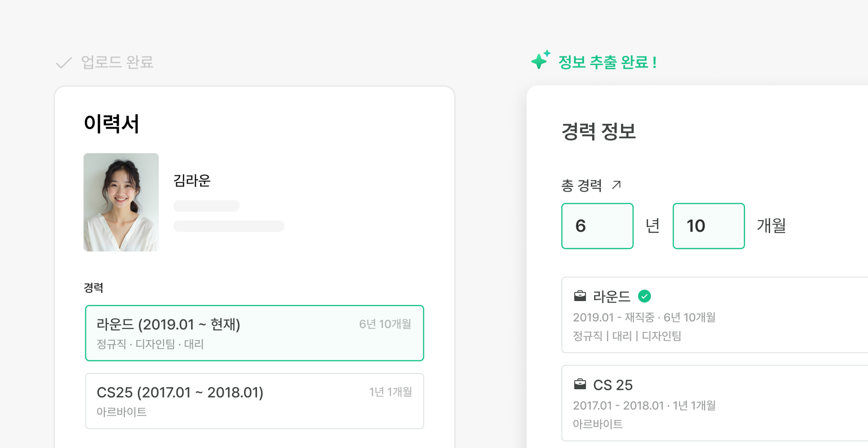
Task: Click the 김라운 profile photo
Action: click(121, 202)
